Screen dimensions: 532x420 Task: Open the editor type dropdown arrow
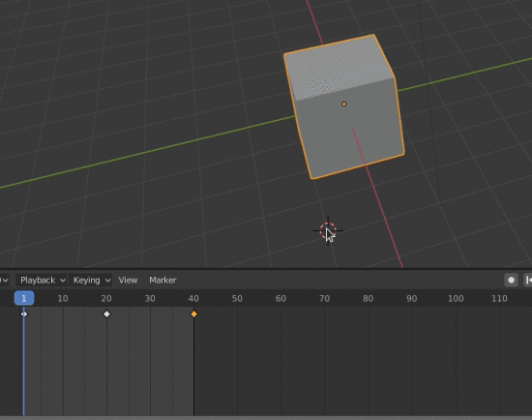coord(5,280)
